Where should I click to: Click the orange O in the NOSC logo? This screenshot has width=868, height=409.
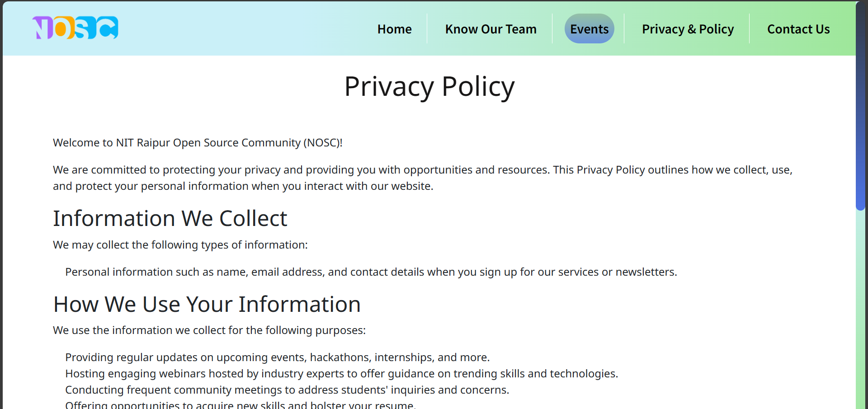click(63, 28)
